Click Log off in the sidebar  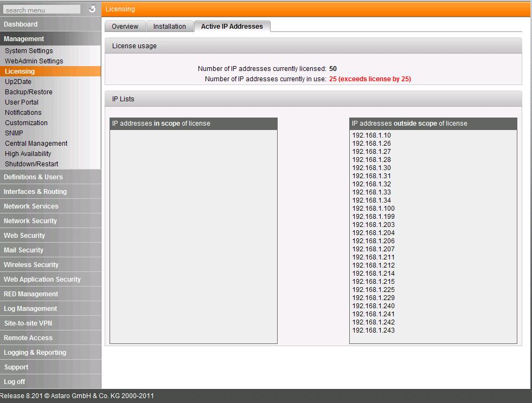click(x=15, y=382)
